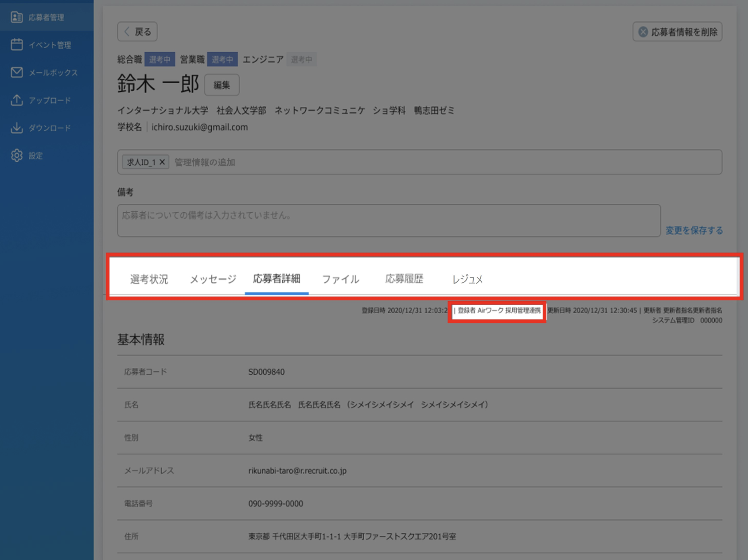Click the イベント管理 calendar icon
The height and width of the screenshot is (560, 748).
pyautogui.click(x=17, y=45)
